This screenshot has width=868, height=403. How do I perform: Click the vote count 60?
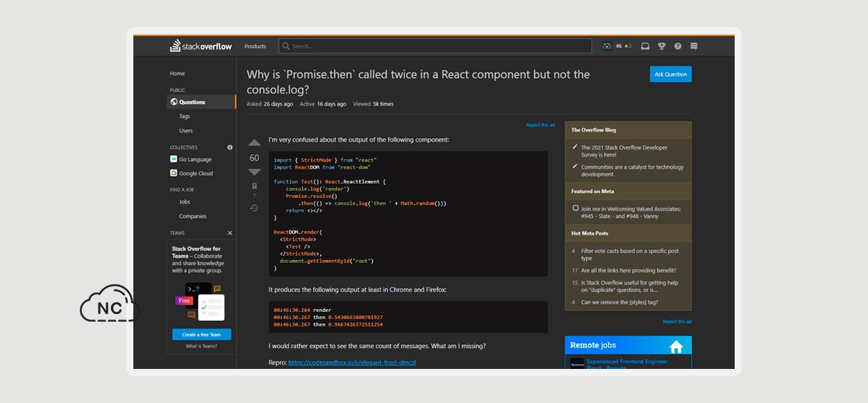click(x=254, y=158)
